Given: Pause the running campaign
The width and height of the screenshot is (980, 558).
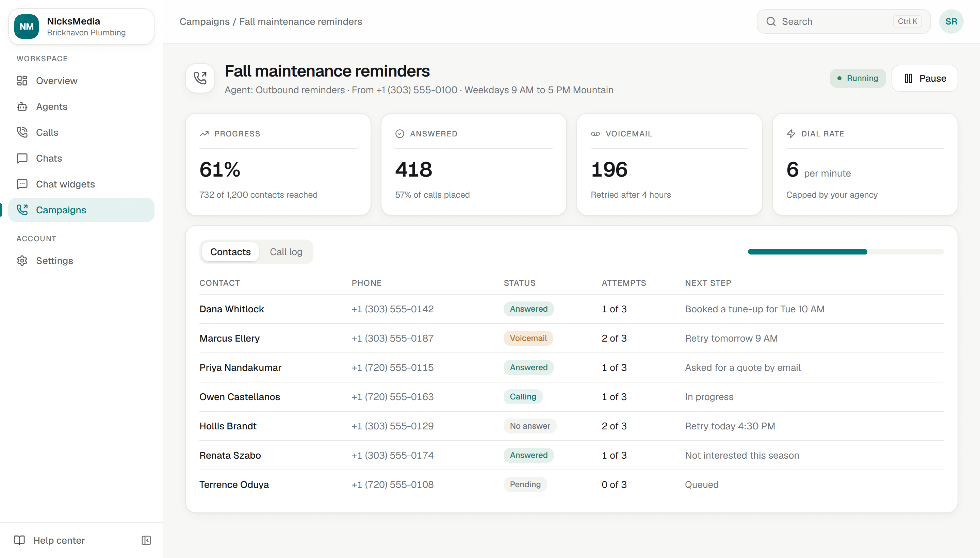Looking at the screenshot, I should (925, 78).
